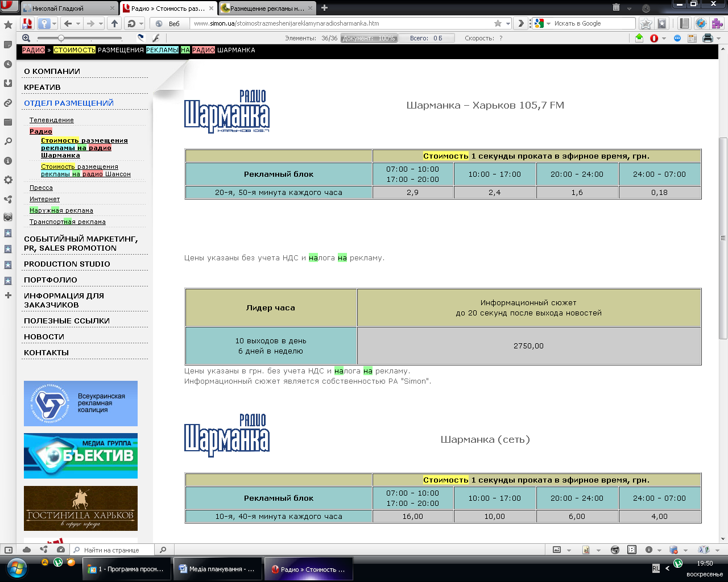Toggle image display button in status bar

click(557, 550)
